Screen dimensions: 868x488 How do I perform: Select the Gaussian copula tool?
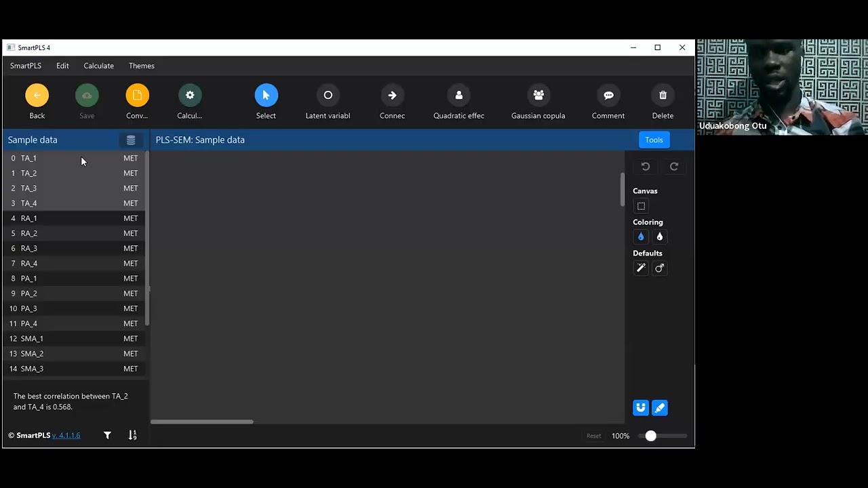[538, 96]
